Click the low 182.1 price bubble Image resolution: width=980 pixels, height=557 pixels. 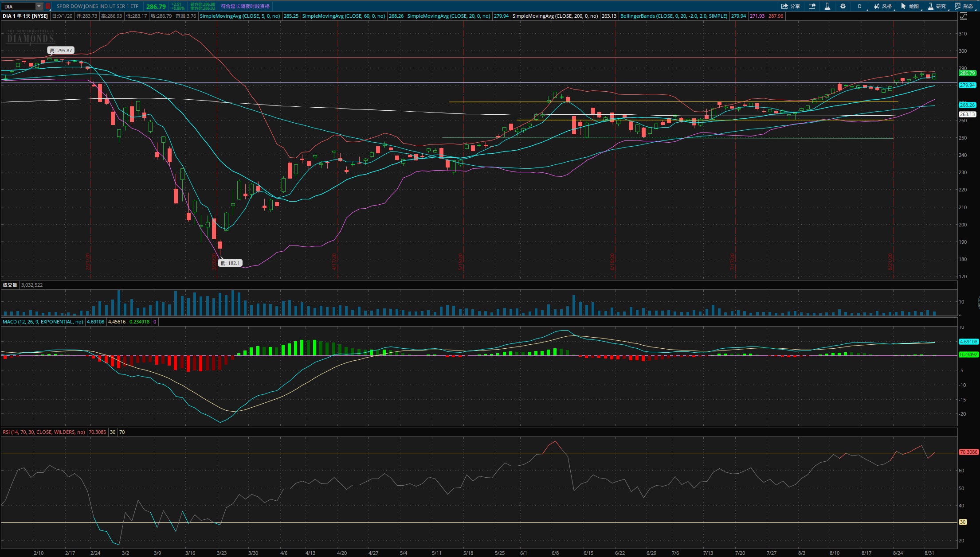tap(230, 263)
